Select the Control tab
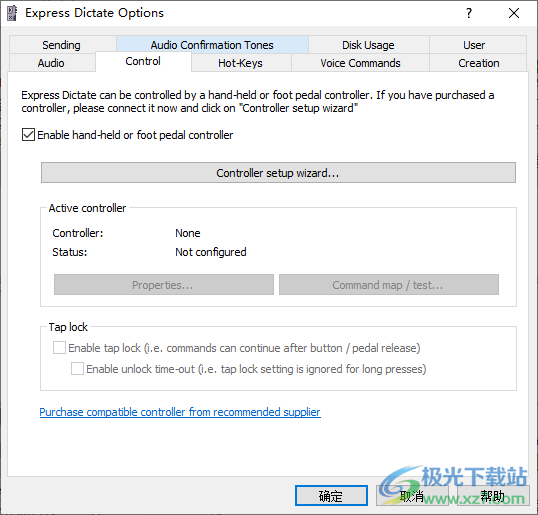This screenshot has width=538, height=515. pyautogui.click(x=143, y=61)
